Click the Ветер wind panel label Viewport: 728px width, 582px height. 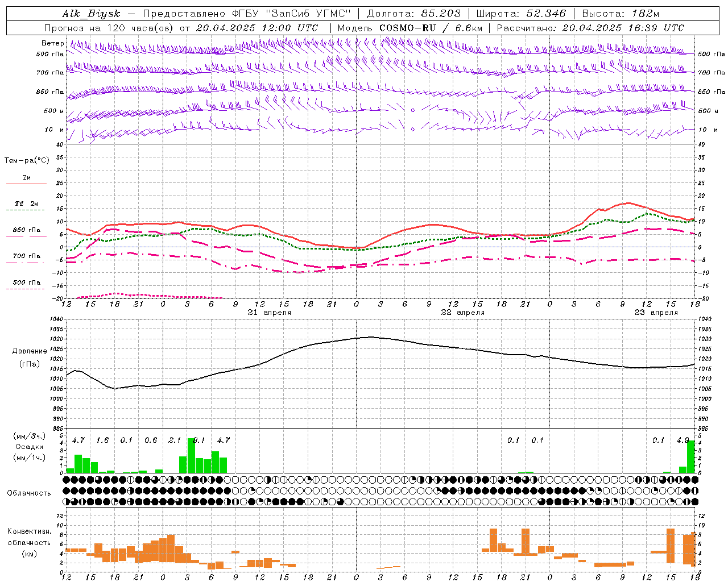coord(53,43)
